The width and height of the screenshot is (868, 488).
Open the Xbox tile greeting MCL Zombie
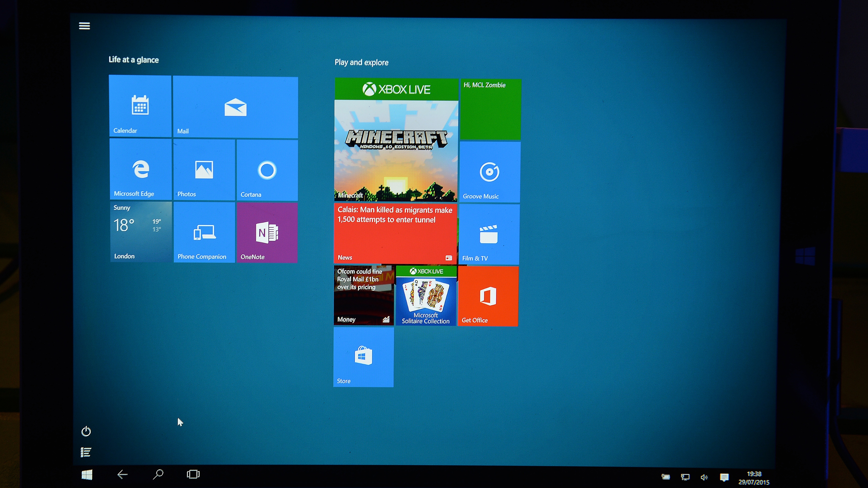491,109
